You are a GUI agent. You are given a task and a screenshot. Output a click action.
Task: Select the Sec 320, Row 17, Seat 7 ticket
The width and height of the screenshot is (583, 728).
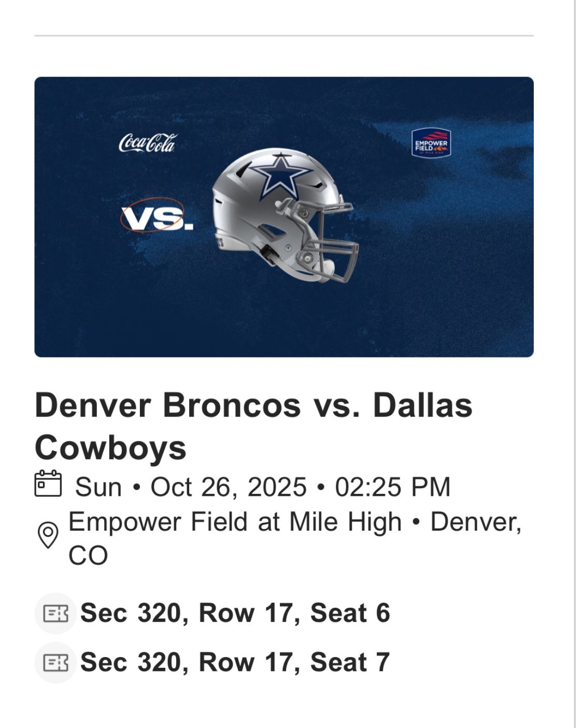click(x=235, y=662)
